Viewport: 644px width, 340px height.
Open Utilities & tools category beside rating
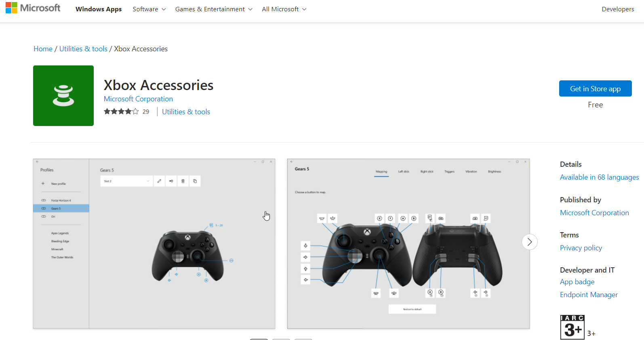186,112
